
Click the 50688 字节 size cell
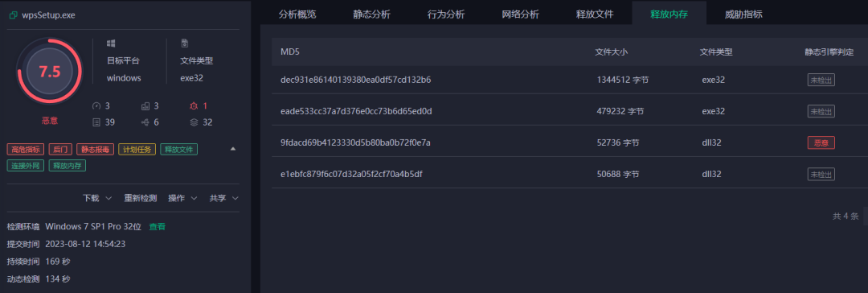[x=618, y=174]
